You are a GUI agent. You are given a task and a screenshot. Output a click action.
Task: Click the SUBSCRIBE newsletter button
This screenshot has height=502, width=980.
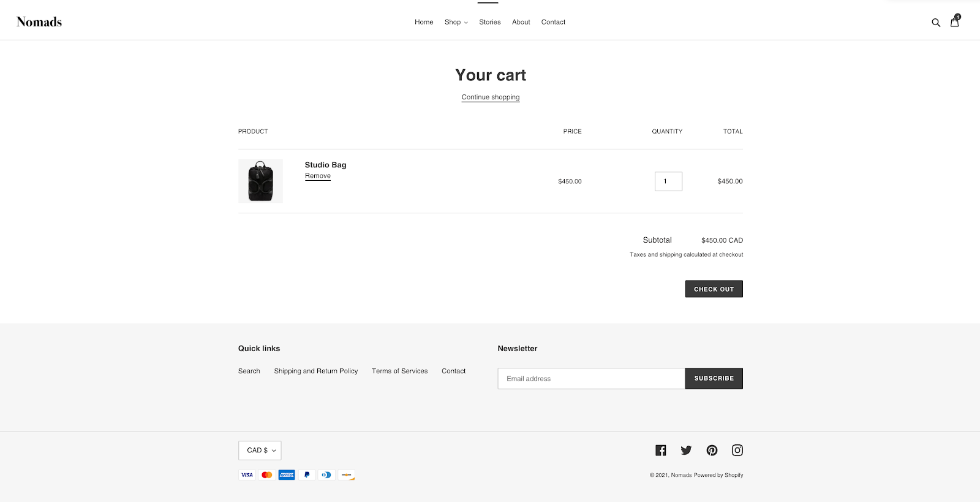(x=714, y=379)
